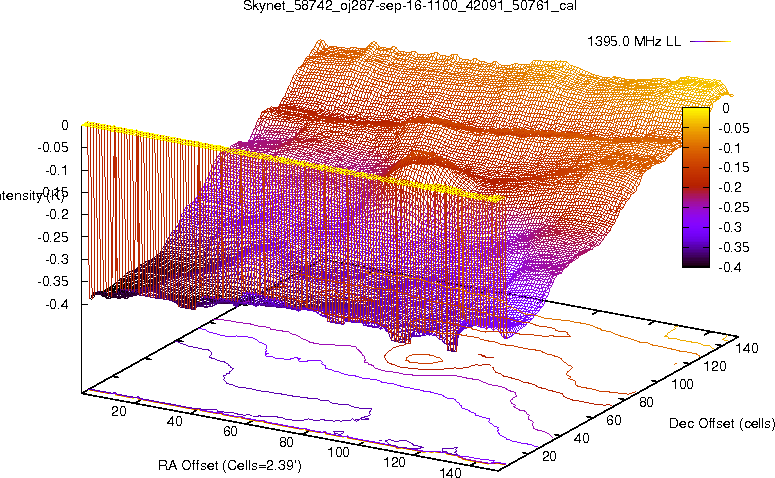
Task: Click the Dec Offset (cells) axis label
Action: pyautogui.click(x=722, y=423)
